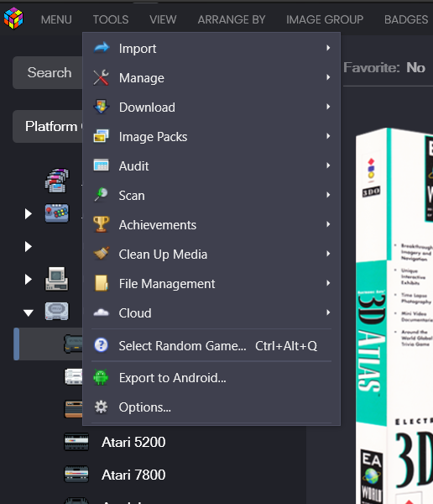Click the Atari 5200 console icon
Image resolution: width=433 pixels, height=504 pixels.
click(76, 442)
